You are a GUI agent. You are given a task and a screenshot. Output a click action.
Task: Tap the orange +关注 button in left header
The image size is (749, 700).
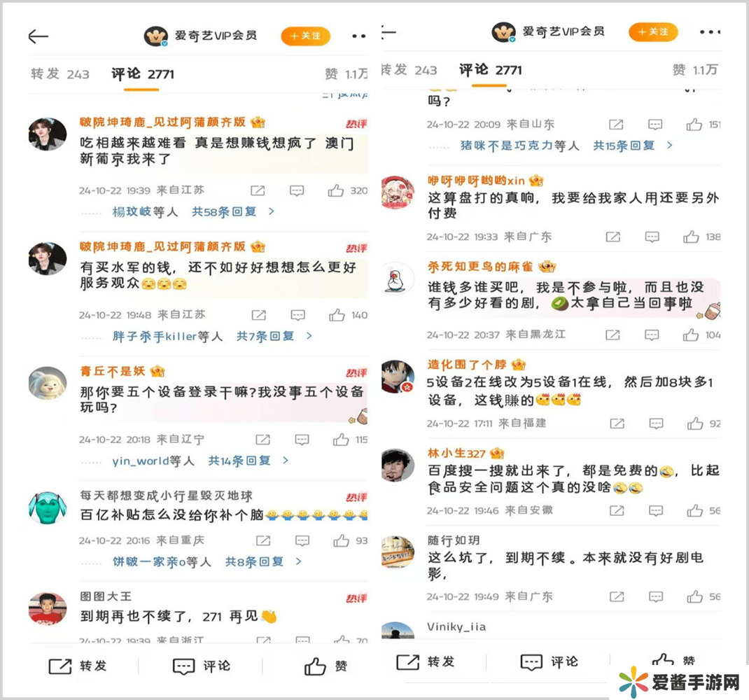point(306,36)
